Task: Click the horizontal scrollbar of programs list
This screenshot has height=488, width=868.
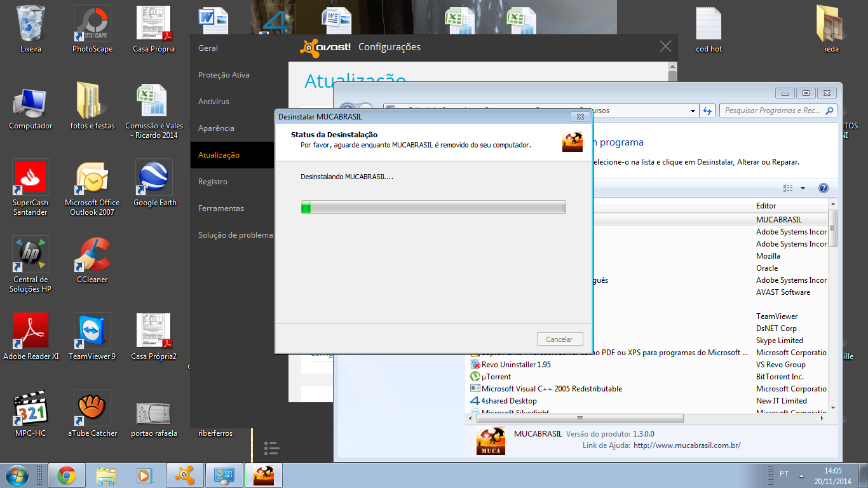Action: click(578, 419)
